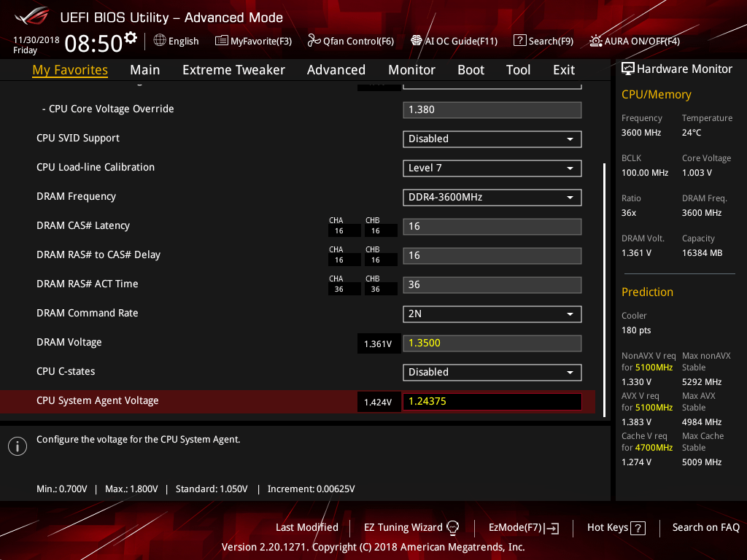Click the language globe icon
Viewport: 747px width, 560px height.
click(x=160, y=41)
